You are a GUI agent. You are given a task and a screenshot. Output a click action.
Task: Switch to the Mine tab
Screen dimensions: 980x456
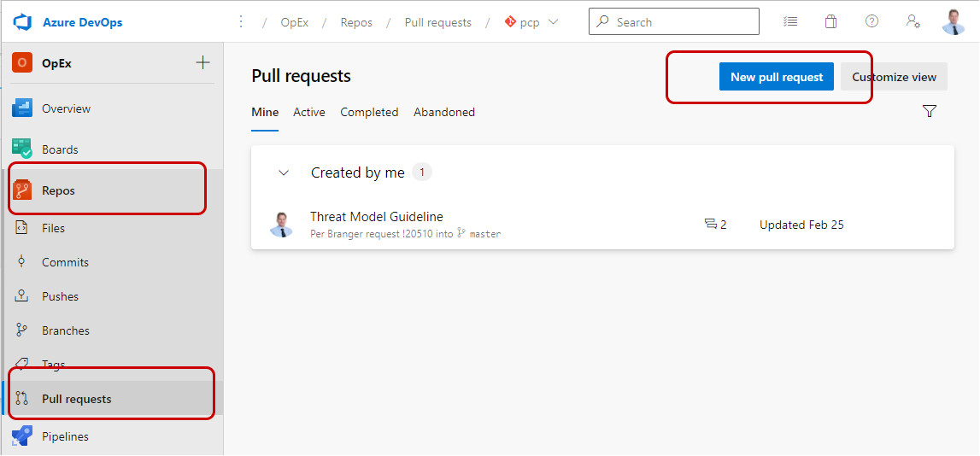click(x=265, y=113)
